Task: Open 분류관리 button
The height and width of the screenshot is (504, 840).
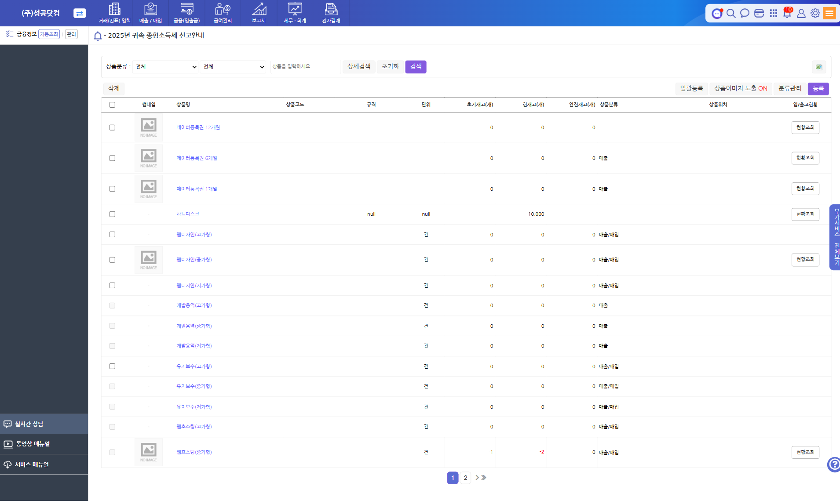Action: (790, 88)
